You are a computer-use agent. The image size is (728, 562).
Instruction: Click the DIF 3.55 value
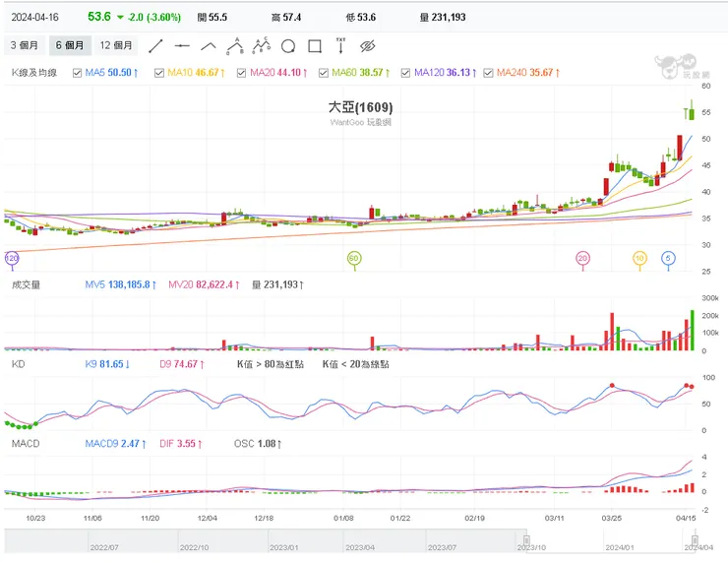181,444
